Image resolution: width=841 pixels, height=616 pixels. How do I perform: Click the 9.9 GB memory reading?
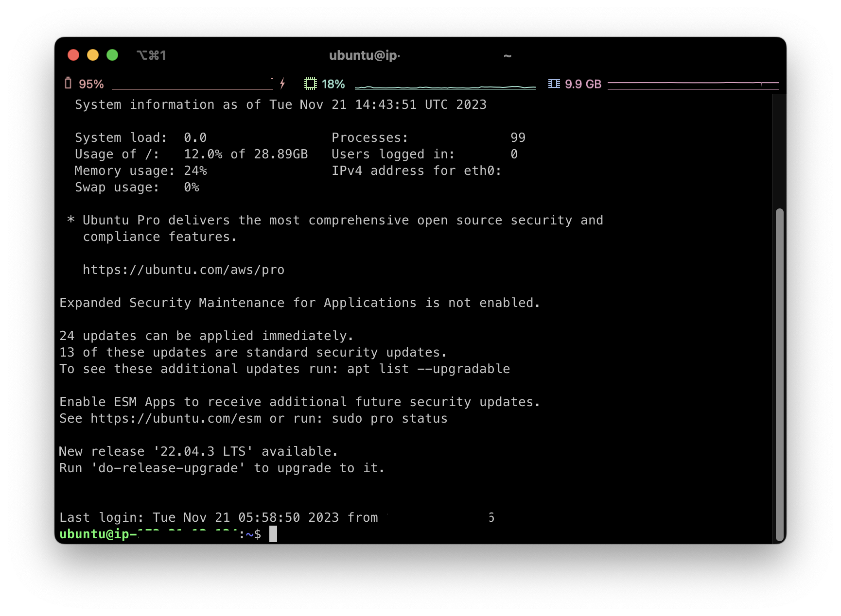coord(583,84)
